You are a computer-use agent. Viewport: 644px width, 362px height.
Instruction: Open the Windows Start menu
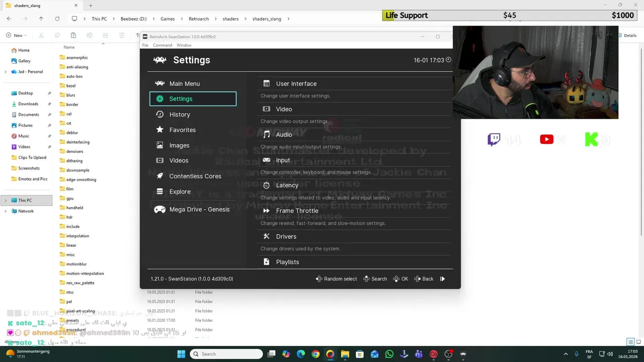click(181, 354)
